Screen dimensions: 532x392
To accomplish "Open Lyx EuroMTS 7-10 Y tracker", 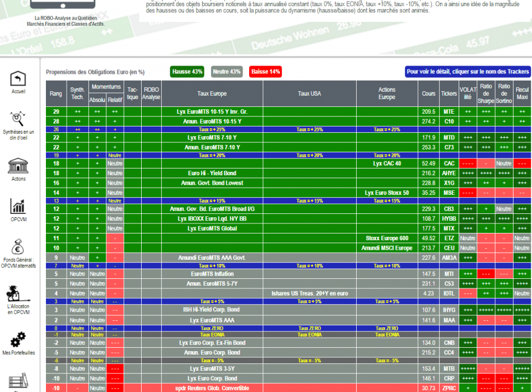I will (212, 137).
